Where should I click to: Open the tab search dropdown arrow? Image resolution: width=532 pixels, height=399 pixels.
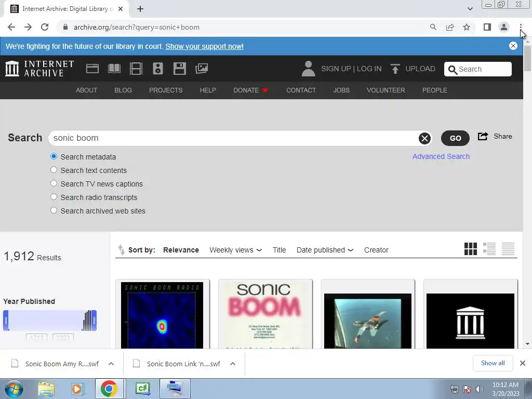[470, 9]
